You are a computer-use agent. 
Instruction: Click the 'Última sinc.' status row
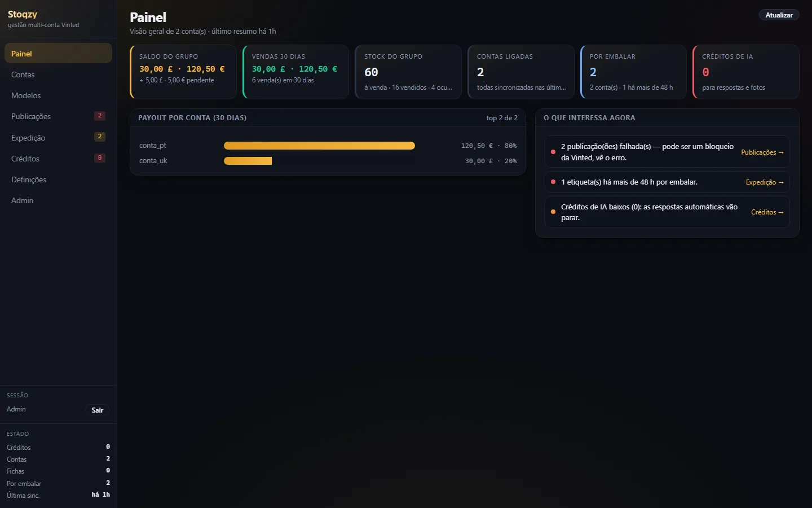tap(58, 495)
